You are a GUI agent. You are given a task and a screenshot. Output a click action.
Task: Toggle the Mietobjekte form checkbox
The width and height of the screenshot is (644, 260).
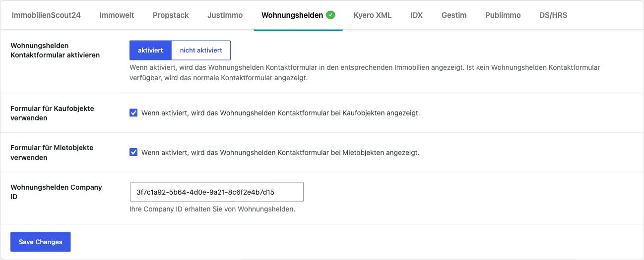click(x=133, y=153)
